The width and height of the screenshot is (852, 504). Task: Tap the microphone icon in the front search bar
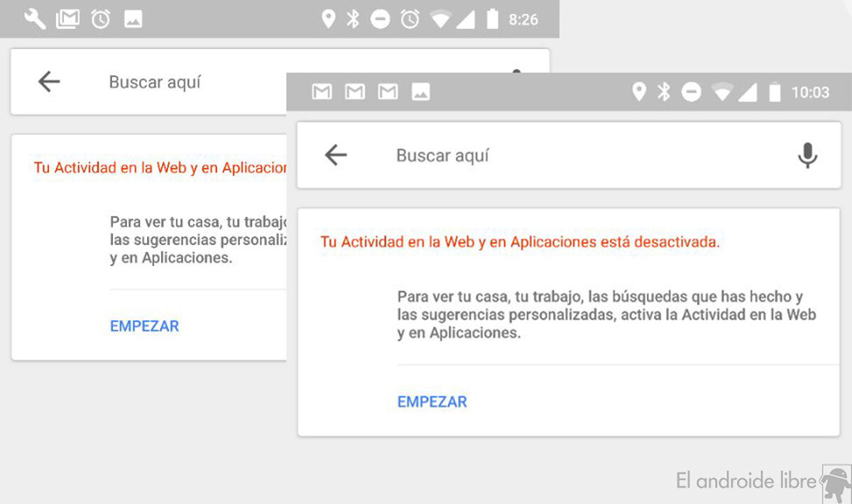pos(807,155)
